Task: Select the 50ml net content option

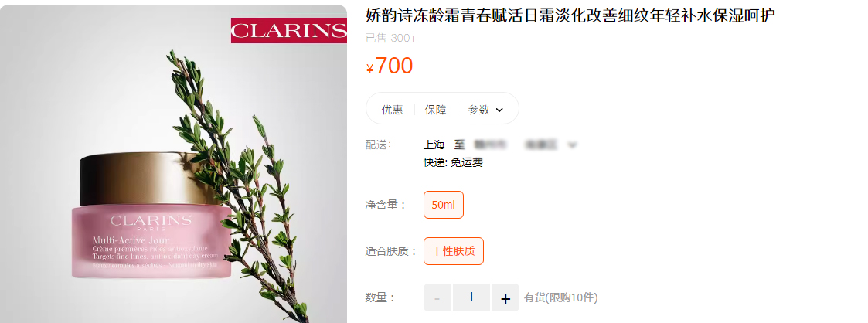Action: click(444, 205)
